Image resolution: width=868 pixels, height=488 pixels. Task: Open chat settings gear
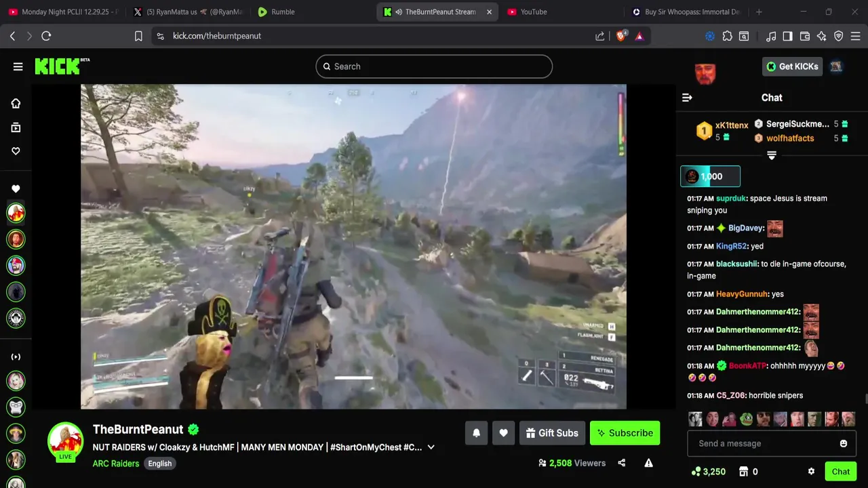pyautogui.click(x=811, y=472)
